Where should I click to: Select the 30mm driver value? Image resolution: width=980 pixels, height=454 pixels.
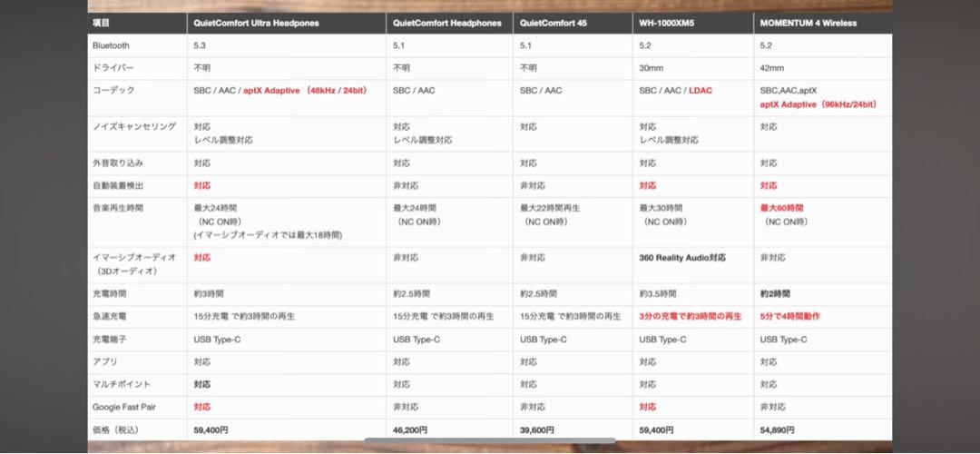click(x=652, y=68)
